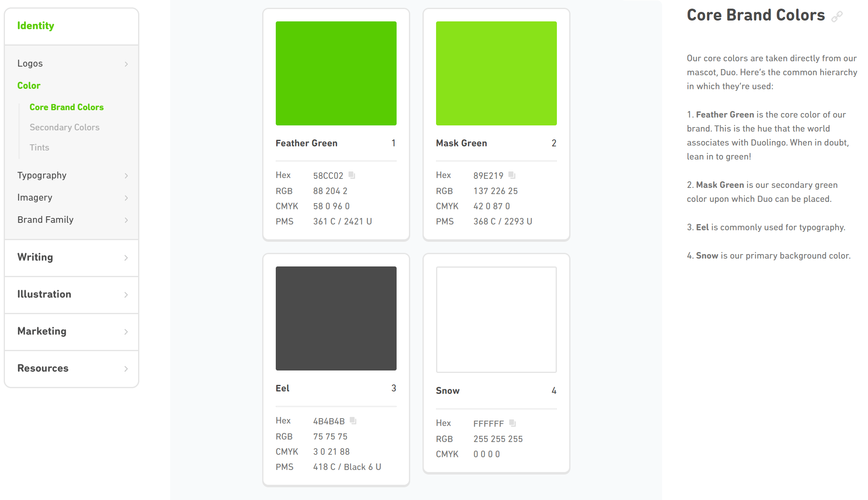Select the Eel card title

click(x=283, y=388)
